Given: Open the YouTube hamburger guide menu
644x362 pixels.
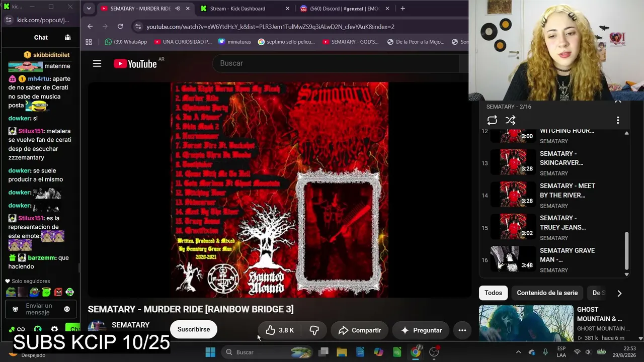Looking at the screenshot, I should 97,63.
